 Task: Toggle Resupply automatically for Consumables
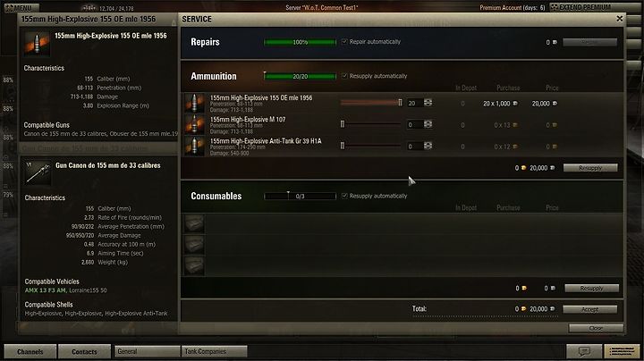(344, 196)
